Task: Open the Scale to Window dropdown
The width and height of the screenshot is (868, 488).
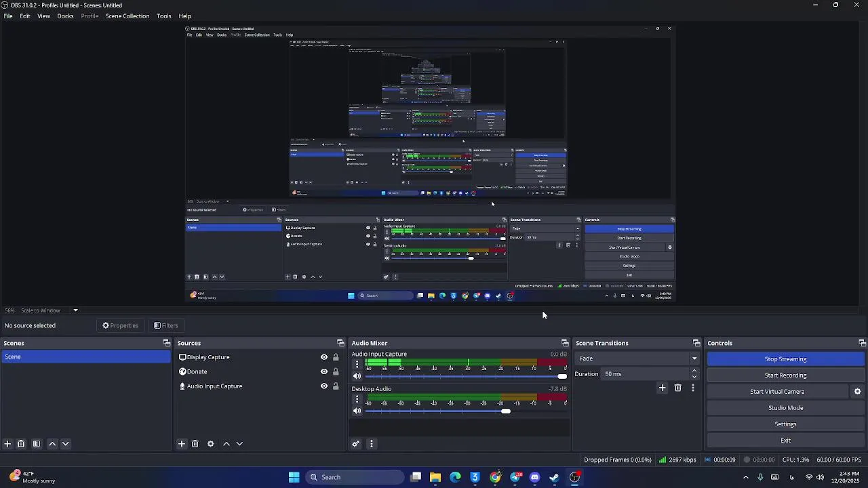Action: click(75, 310)
